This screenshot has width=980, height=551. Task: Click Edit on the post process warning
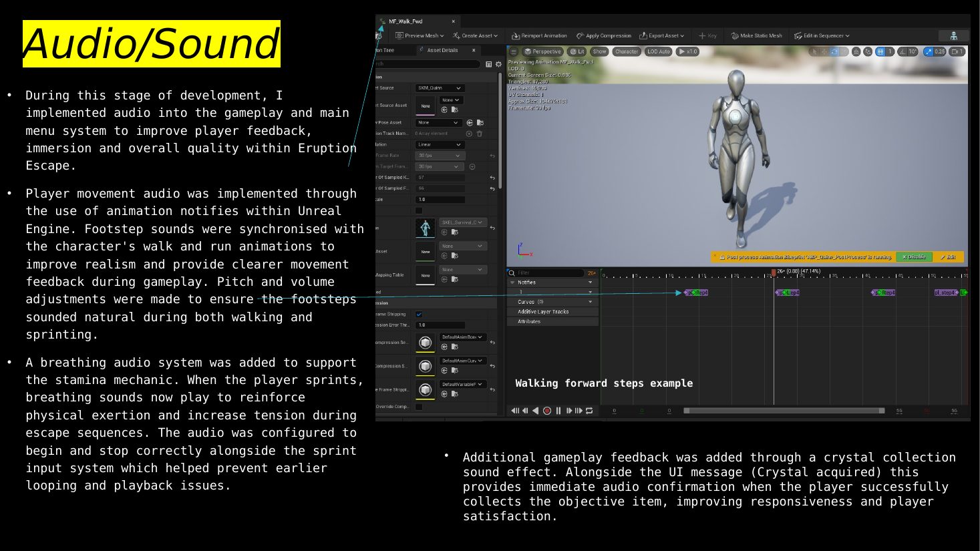pyautogui.click(x=949, y=257)
